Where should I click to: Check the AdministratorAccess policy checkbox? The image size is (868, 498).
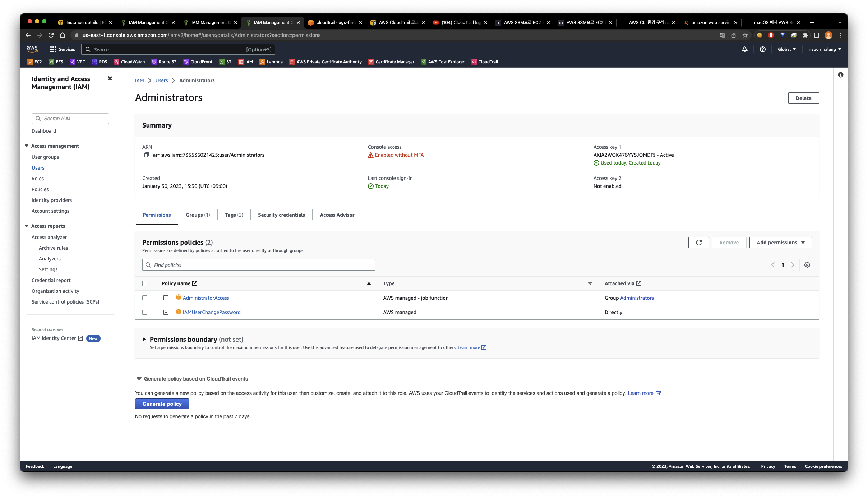coord(145,298)
